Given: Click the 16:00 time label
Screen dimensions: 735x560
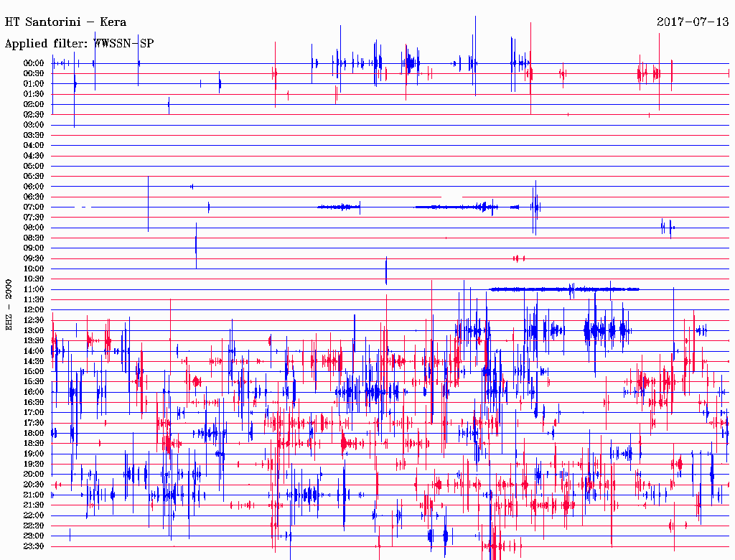Looking at the screenshot, I should pos(33,392).
